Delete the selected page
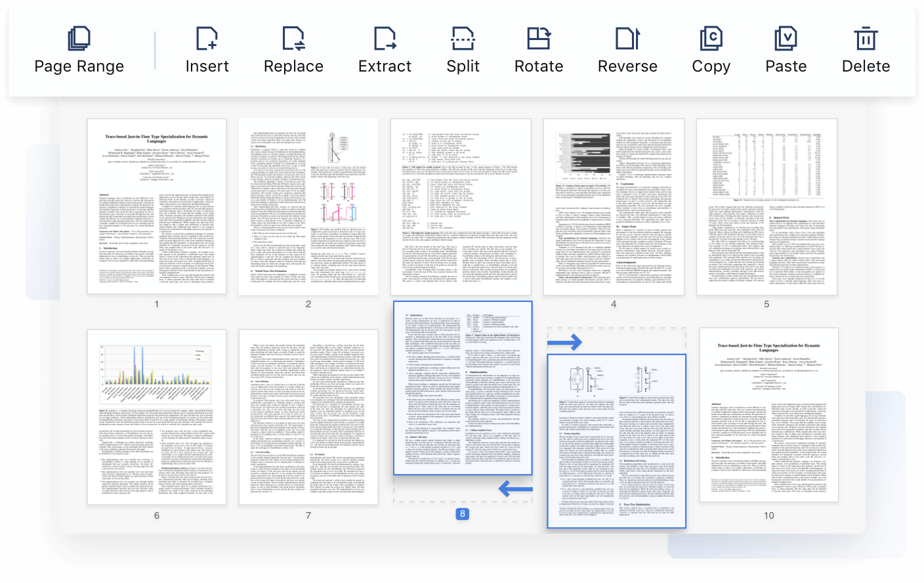 (866, 51)
